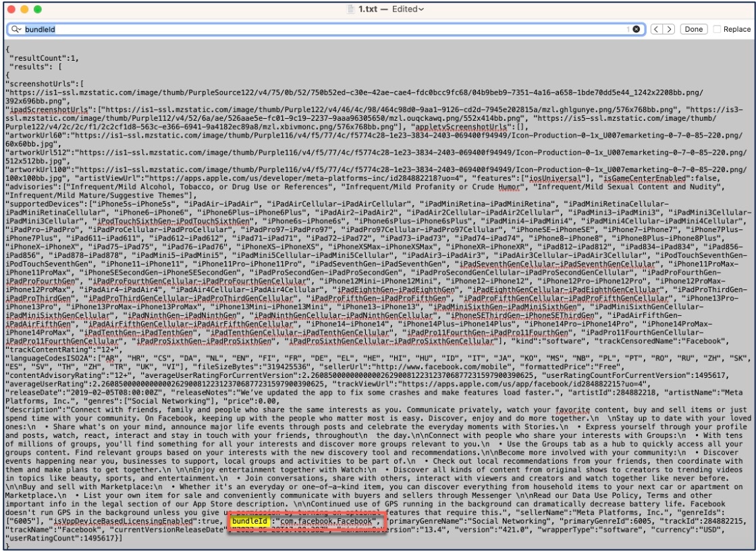The image size is (756, 552).
Task: Click the "description" key
Action: click(36, 410)
